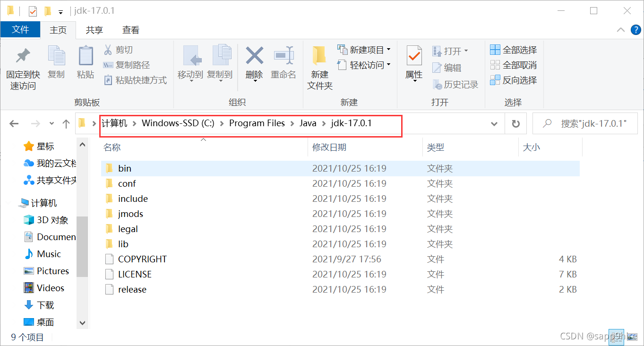Image resolution: width=644 pixels, height=346 pixels.
Task: Click 全部选择 (Select All)
Action: 514,50
